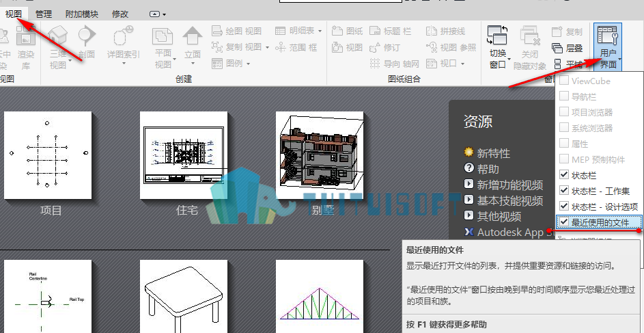This screenshot has height=333, width=644.
Task: Open the 其他视频 link
Action: 492,216
